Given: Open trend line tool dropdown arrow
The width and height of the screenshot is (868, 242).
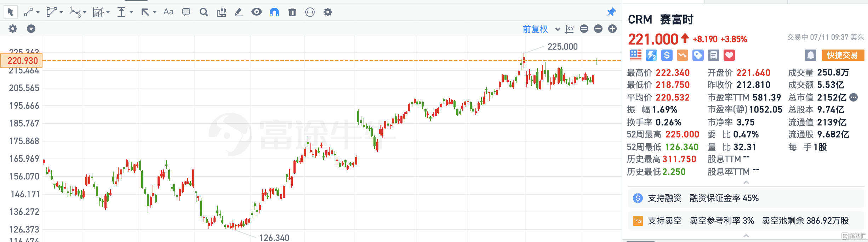Looking at the screenshot, I should tap(38, 12).
